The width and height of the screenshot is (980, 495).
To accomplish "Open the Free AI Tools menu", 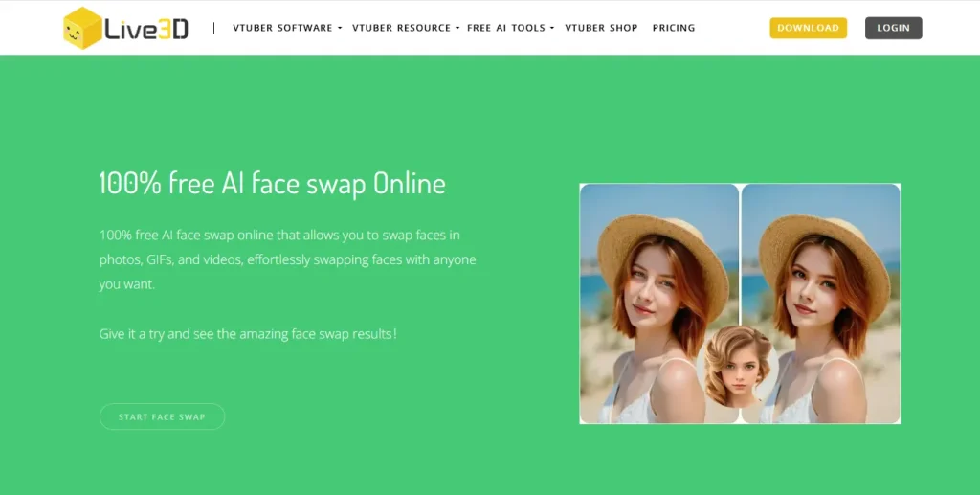I will (505, 28).
